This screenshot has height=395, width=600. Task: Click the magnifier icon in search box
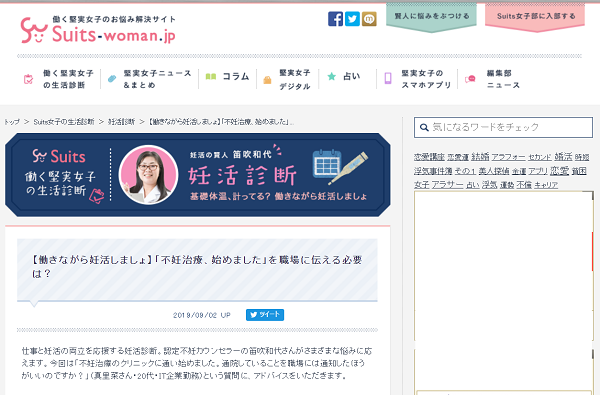click(x=424, y=127)
